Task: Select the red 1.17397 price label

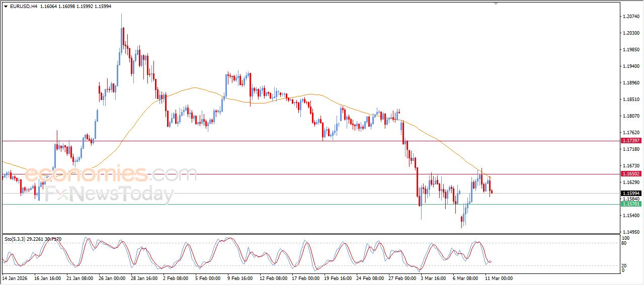Action: [x=631, y=141]
